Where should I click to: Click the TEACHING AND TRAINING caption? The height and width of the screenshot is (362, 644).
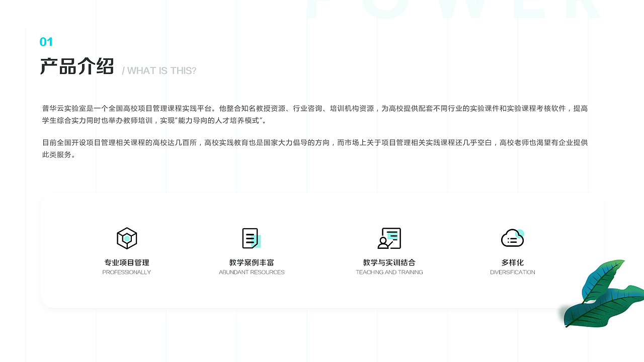pyautogui.click(x=389, y=272)
